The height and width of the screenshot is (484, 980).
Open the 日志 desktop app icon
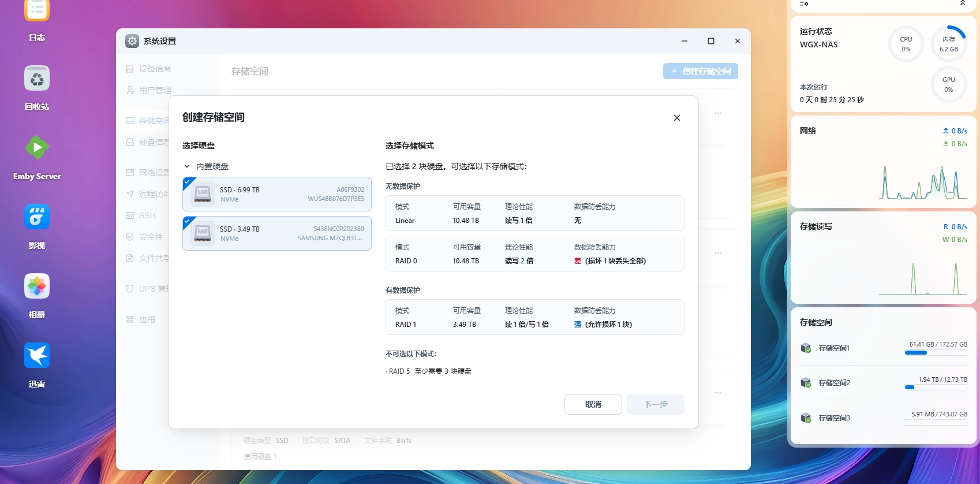pyautogui.click(x=37, y=10)
